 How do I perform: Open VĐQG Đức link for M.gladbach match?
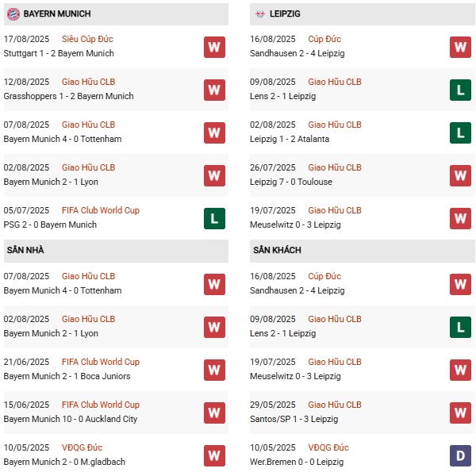click(83, 447)
